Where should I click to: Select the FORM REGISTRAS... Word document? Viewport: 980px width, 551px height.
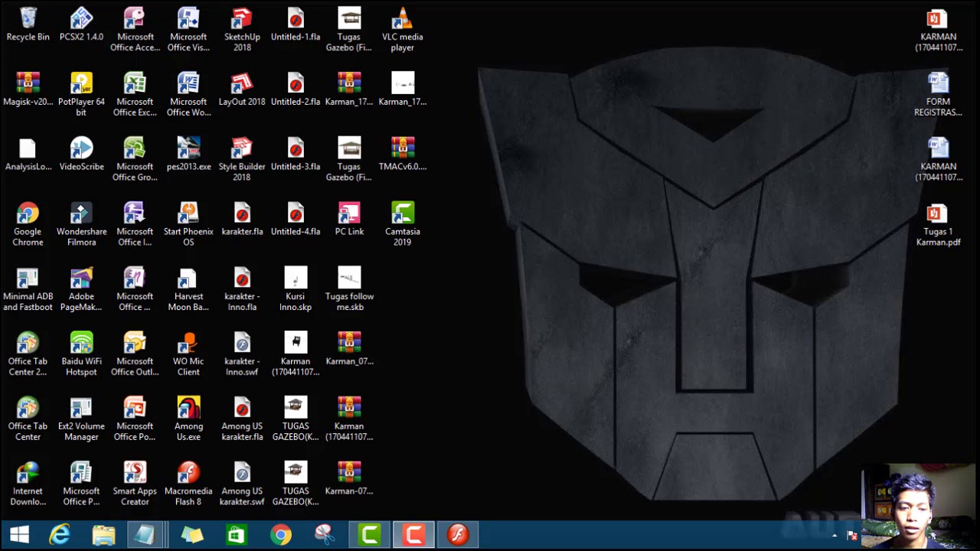(x=938, y=96)
